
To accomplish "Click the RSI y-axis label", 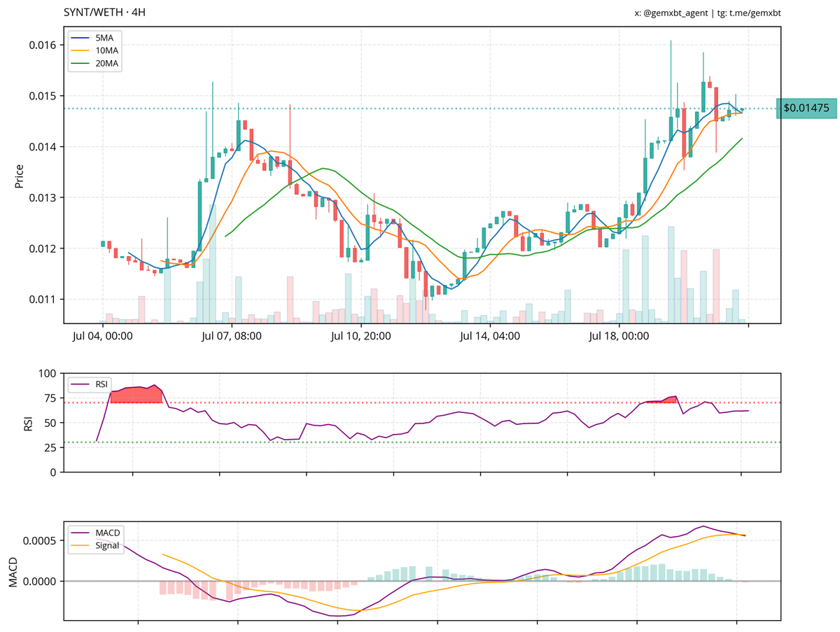I will pos(29,423).
